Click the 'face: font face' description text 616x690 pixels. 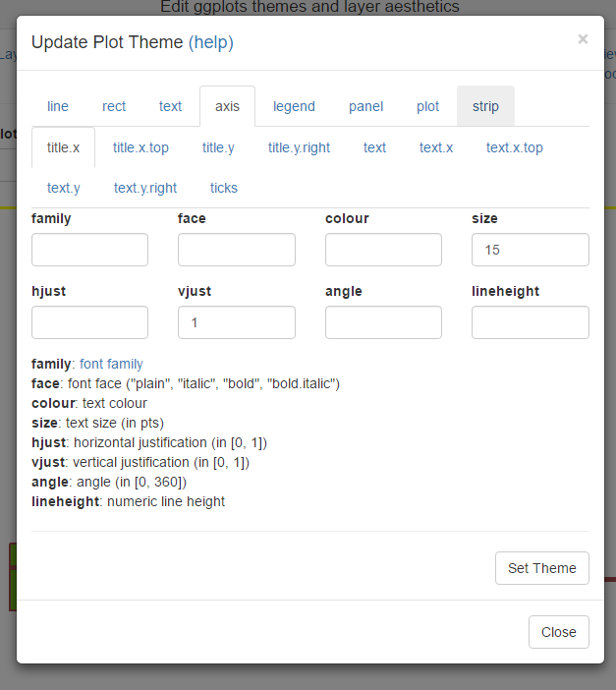coord(186,383)
